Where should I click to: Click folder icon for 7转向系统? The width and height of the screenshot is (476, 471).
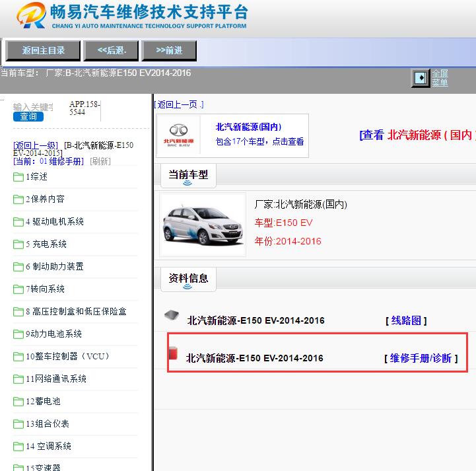coord(18,289)
